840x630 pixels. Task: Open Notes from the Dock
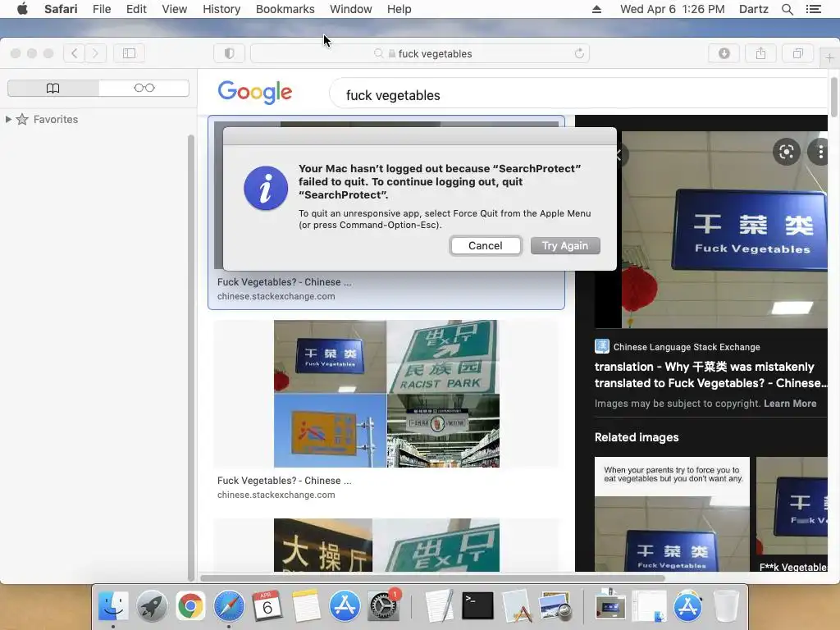[306, 606]
